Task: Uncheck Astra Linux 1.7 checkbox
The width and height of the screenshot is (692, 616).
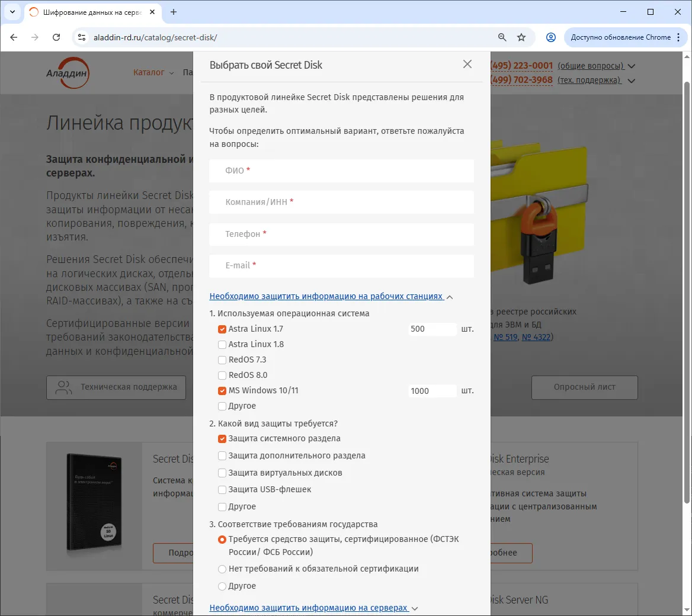Action: (222, 329)
